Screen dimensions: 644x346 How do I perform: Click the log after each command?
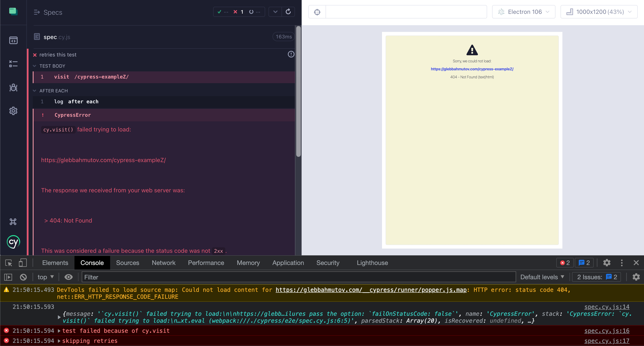click(x=164, y=102)
